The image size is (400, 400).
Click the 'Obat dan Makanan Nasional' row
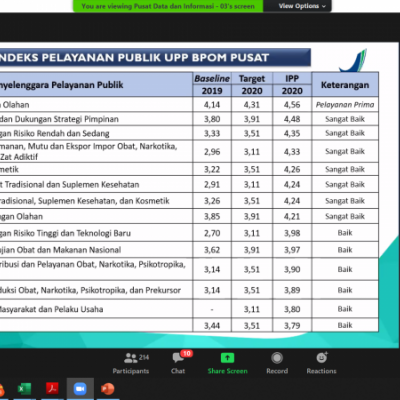(96, 250)
